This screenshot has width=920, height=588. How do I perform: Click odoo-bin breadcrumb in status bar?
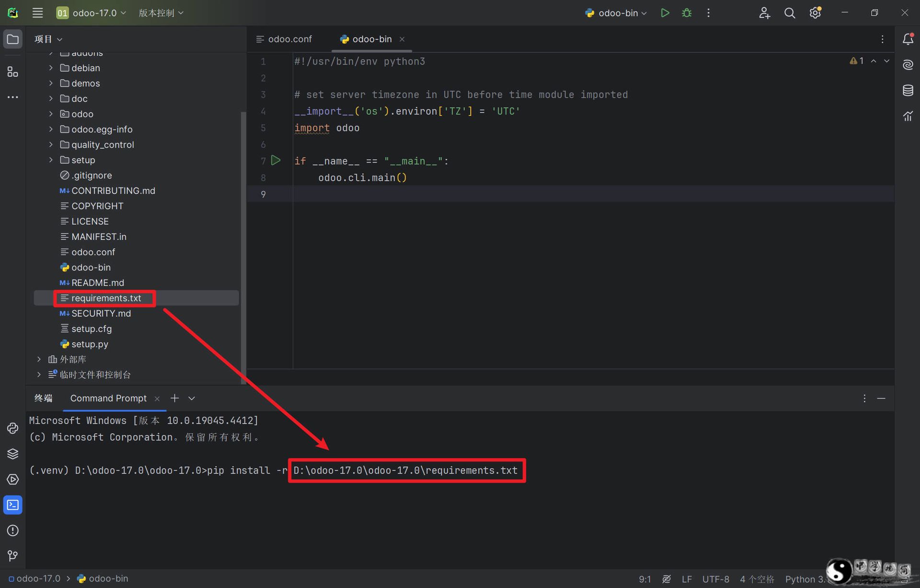[103, 578]
